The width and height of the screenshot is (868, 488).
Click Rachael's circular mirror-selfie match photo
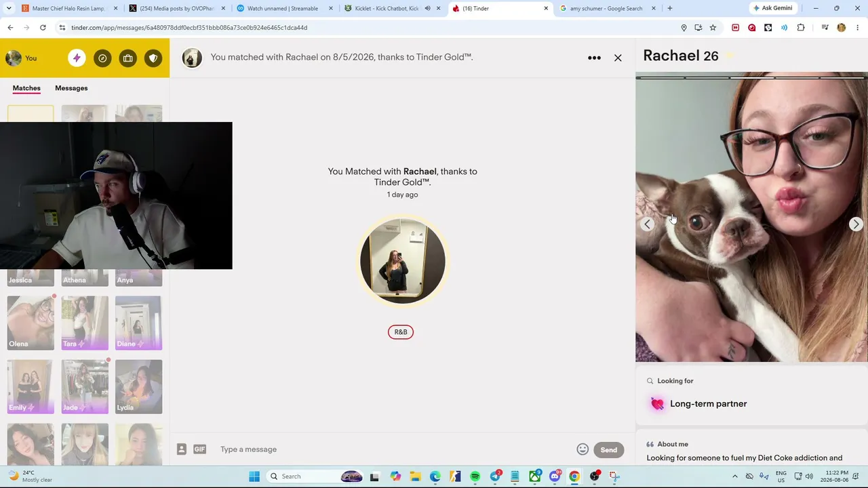coord(403,261)
